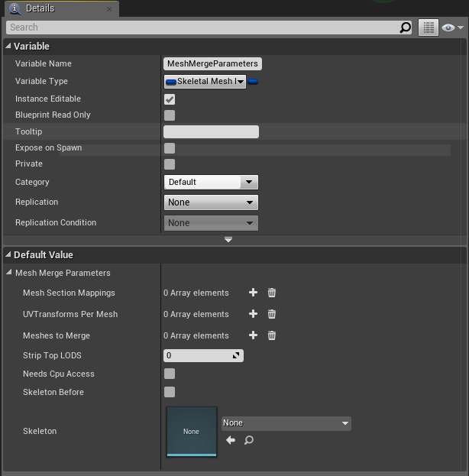Click the search magnifier icon

coord(406,28)
